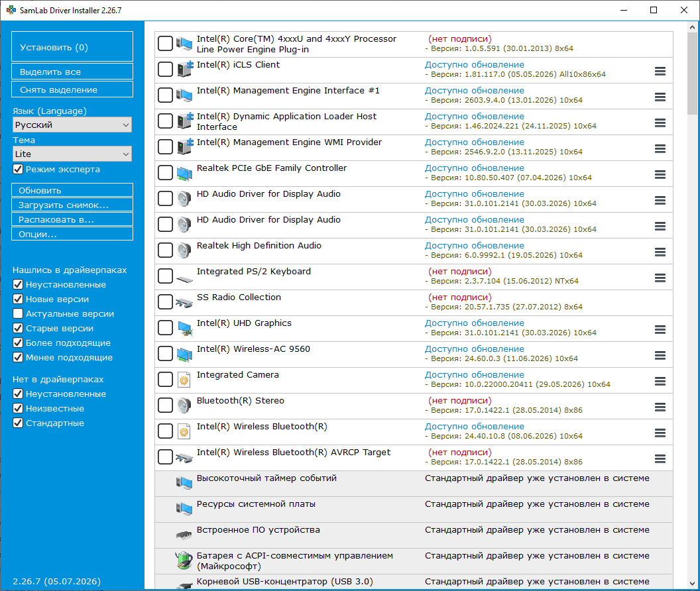This screenshot has width=700, height=591.
Task: Click the Обновить button
Action: (72, 190)
